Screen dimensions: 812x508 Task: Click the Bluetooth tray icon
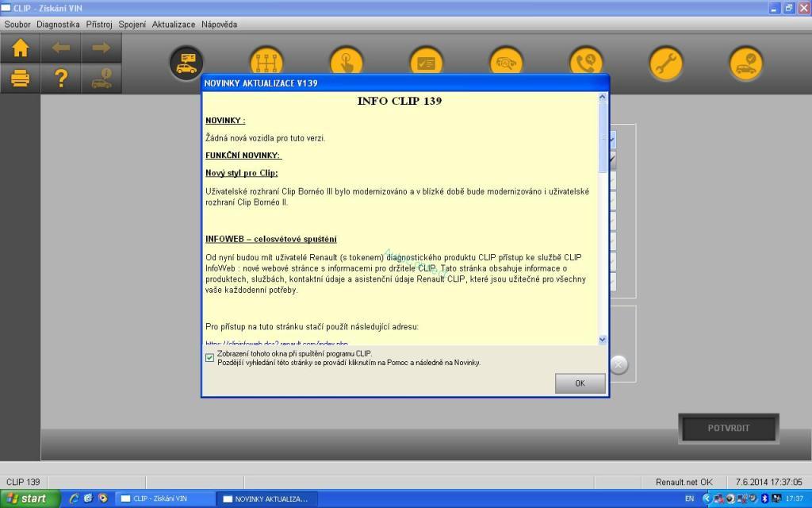coord(764,498)
